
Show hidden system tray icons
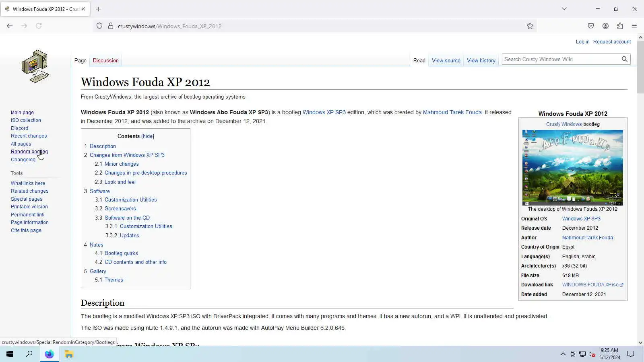pyautogui.click(x=563, y=354)
